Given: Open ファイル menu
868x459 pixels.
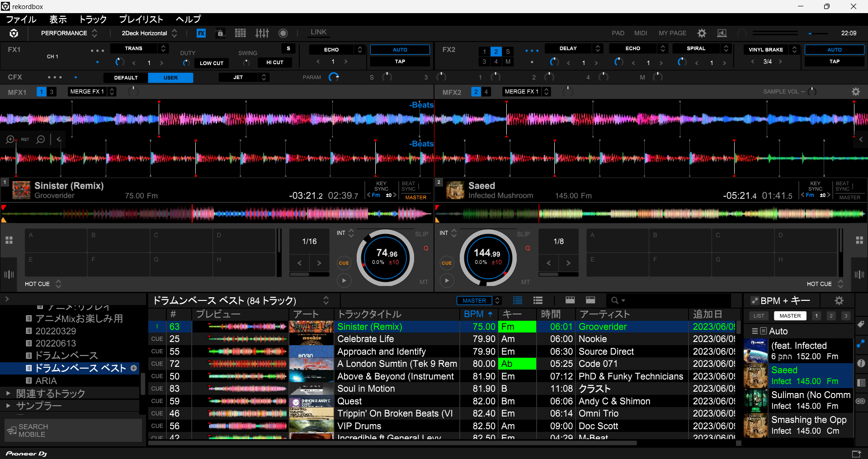Looking at the screenshot, I should (x=21, y=19).
